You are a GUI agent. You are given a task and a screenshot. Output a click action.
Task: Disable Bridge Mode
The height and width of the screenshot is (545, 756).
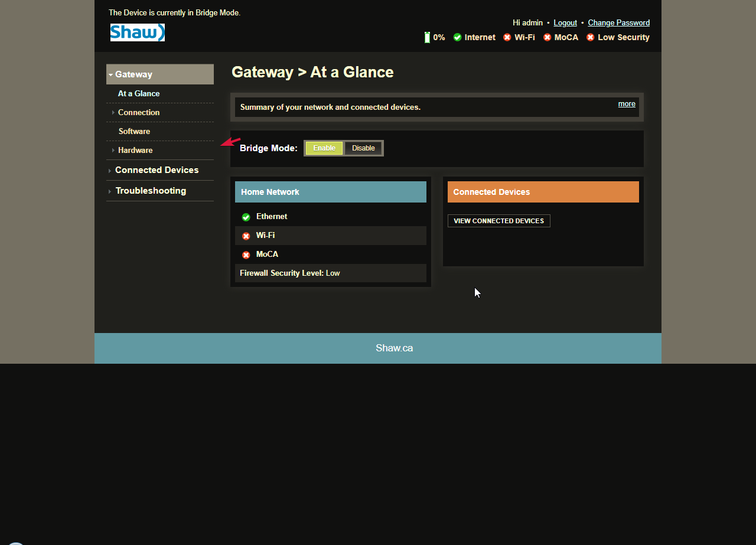pyautogui.click(x=363, y=148)
